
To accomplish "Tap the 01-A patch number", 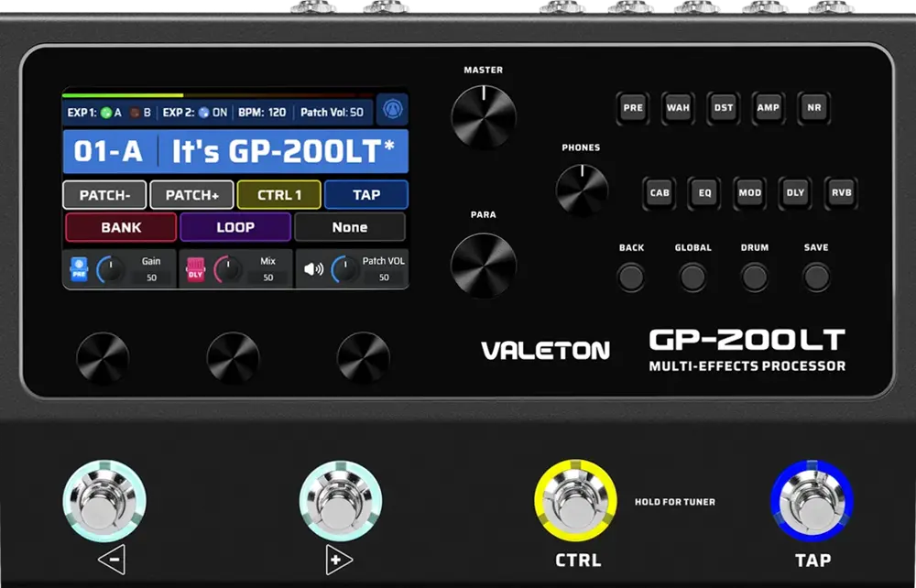I will pos(108,151).
